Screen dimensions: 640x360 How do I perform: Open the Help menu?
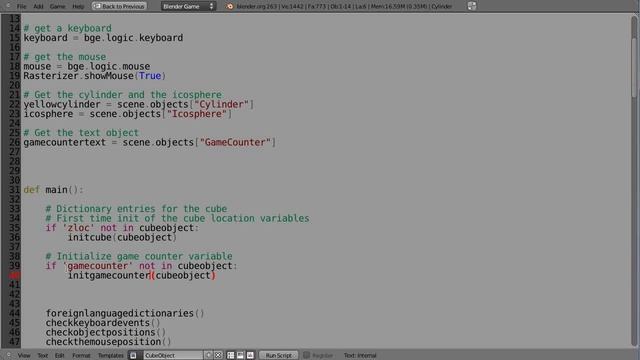pos(78,7)
